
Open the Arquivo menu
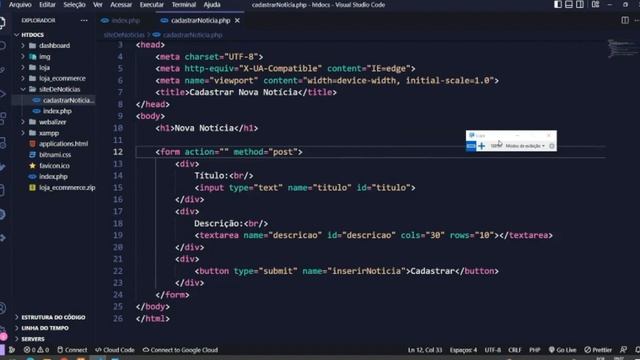tap(20, 5)
